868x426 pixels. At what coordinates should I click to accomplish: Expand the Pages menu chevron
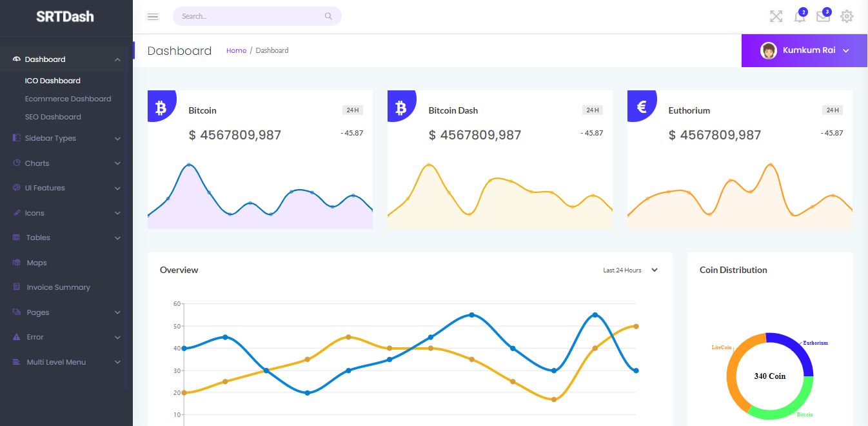point(117,312)
